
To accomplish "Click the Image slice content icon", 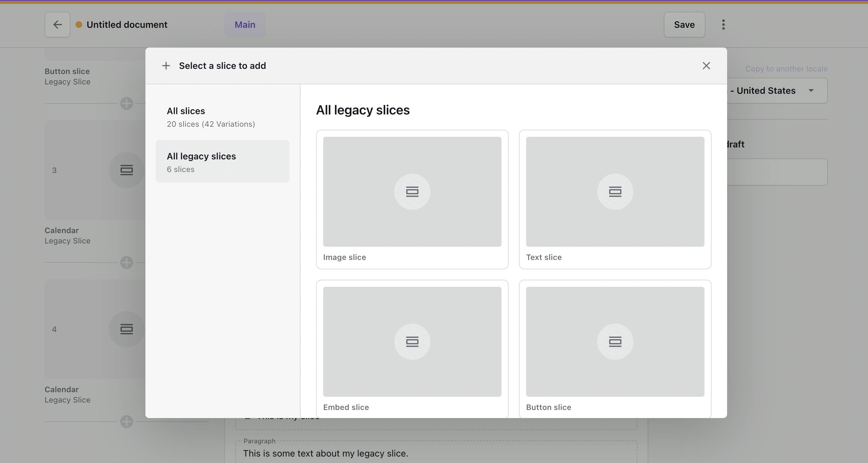I will (412, 191).
